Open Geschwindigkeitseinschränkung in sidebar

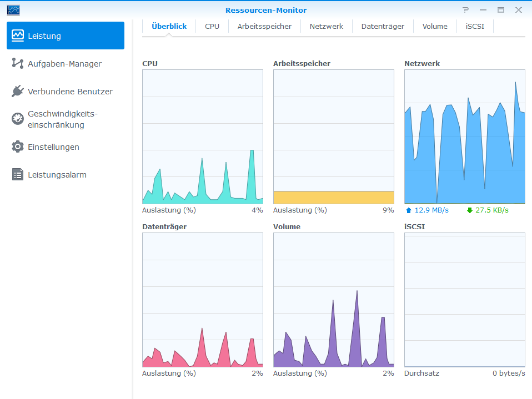pyautogui.click(x=66, y=119)
